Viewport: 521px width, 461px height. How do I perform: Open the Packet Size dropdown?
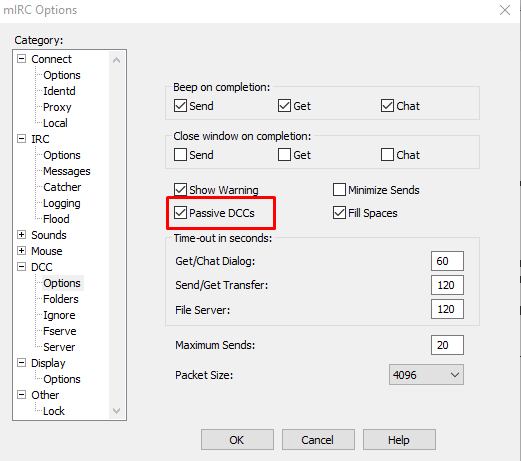click(x=426, y=375)
